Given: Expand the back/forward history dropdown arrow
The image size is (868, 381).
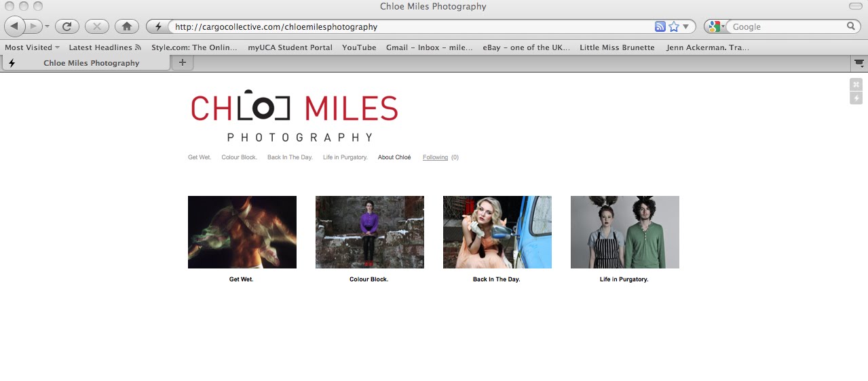Looking at the screenshot, I should point(47,26).
